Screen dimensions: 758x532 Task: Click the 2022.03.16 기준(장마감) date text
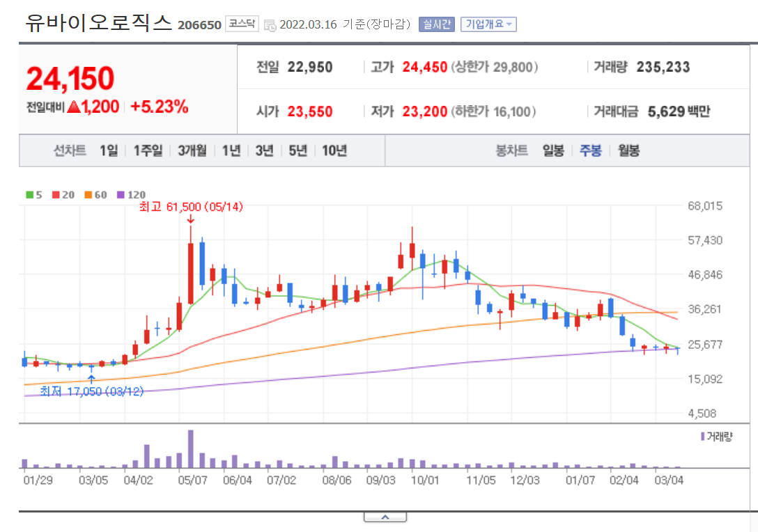345,24
